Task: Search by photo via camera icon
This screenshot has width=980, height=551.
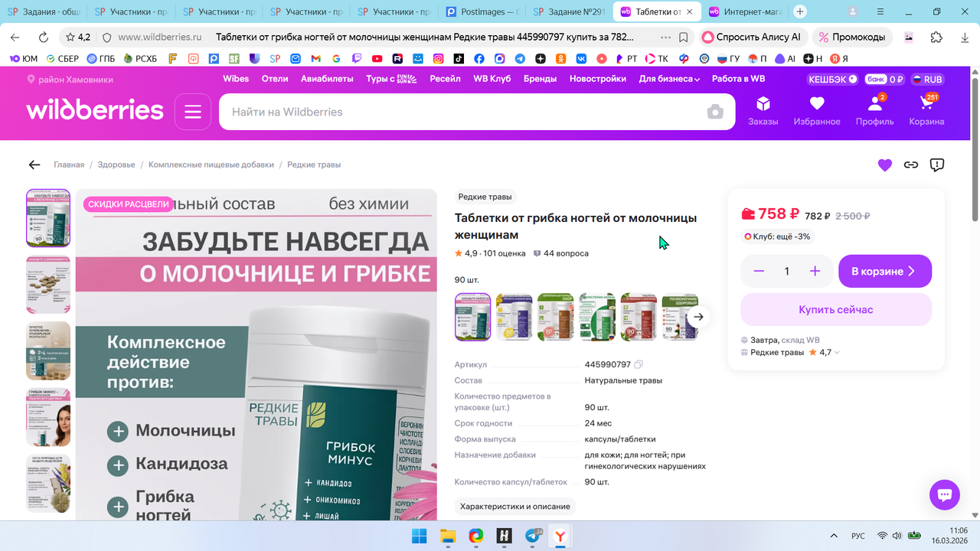Action: [x=715, y=112]
